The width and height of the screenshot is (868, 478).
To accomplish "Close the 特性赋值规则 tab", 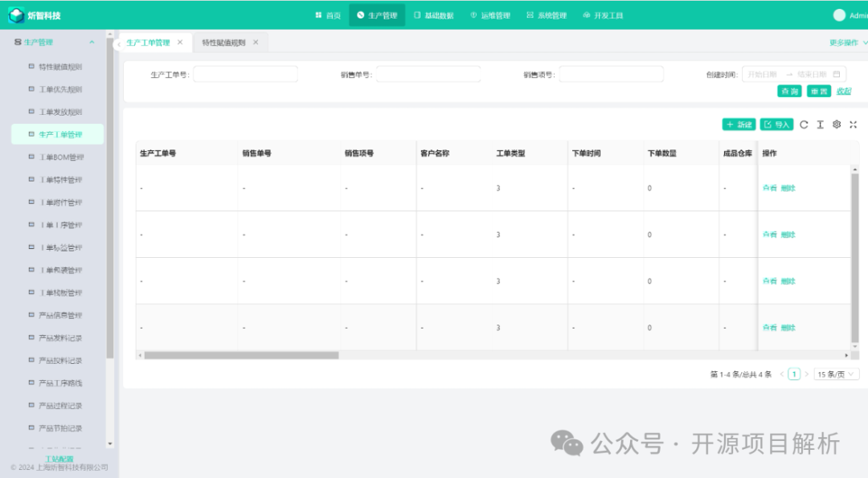I will pos(256,43).
